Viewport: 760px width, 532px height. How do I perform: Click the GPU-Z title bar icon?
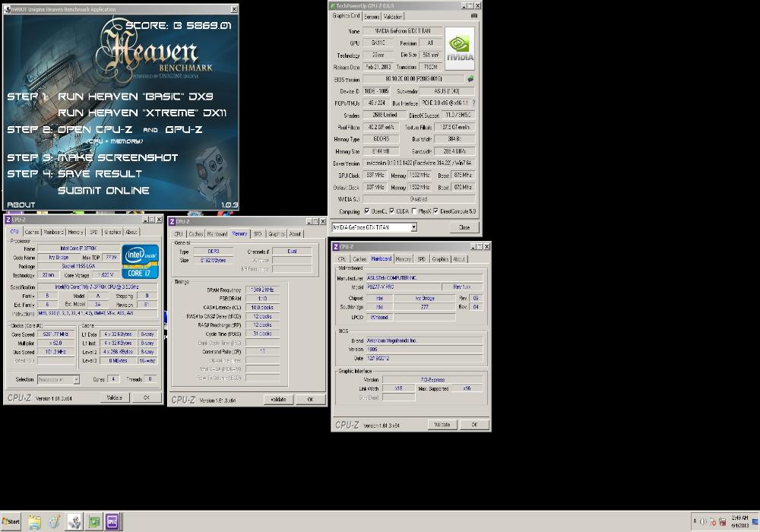333,6
